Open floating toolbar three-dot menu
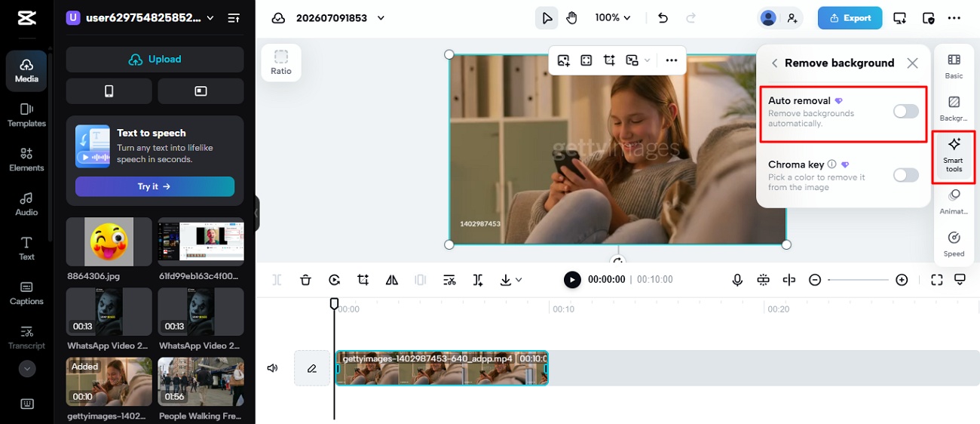 pos(672,60)
